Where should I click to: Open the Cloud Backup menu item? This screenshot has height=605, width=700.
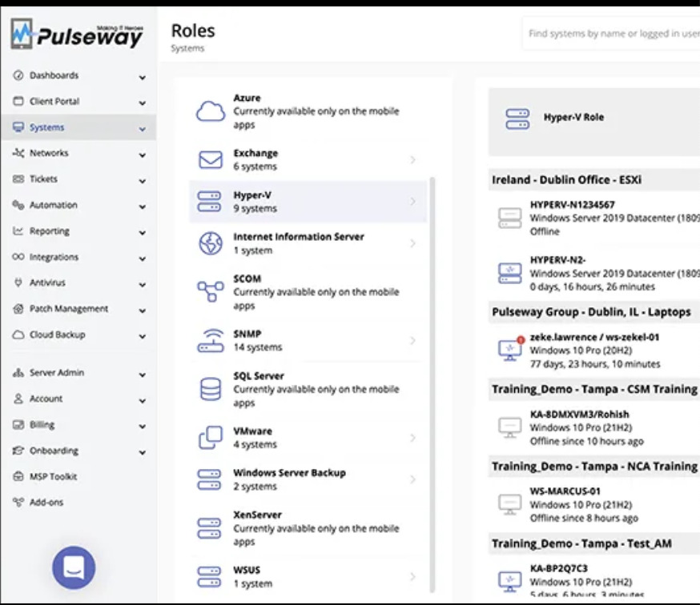(78, 335)
